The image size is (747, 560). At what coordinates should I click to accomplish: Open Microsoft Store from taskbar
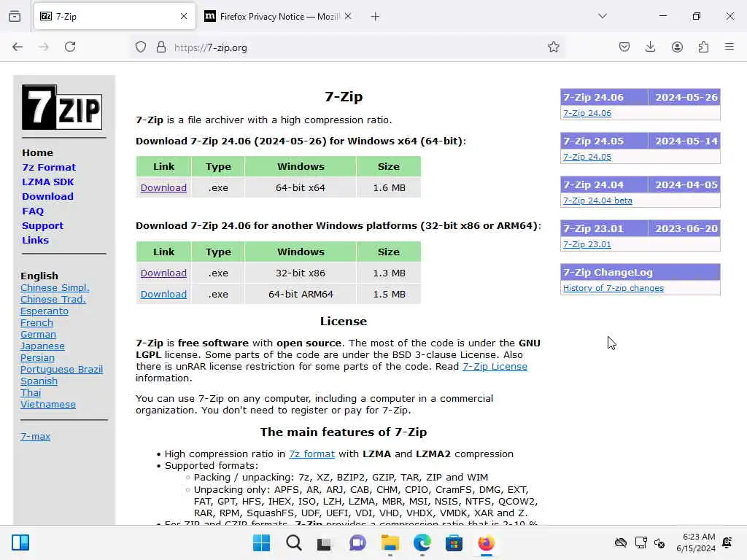[454, 542]
